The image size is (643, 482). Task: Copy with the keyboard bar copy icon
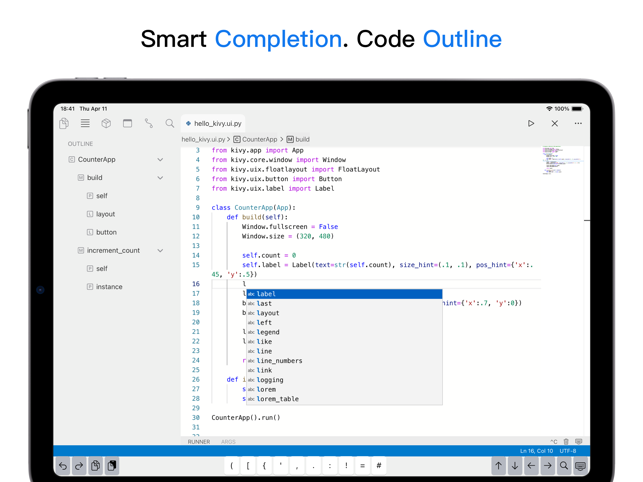96,466
